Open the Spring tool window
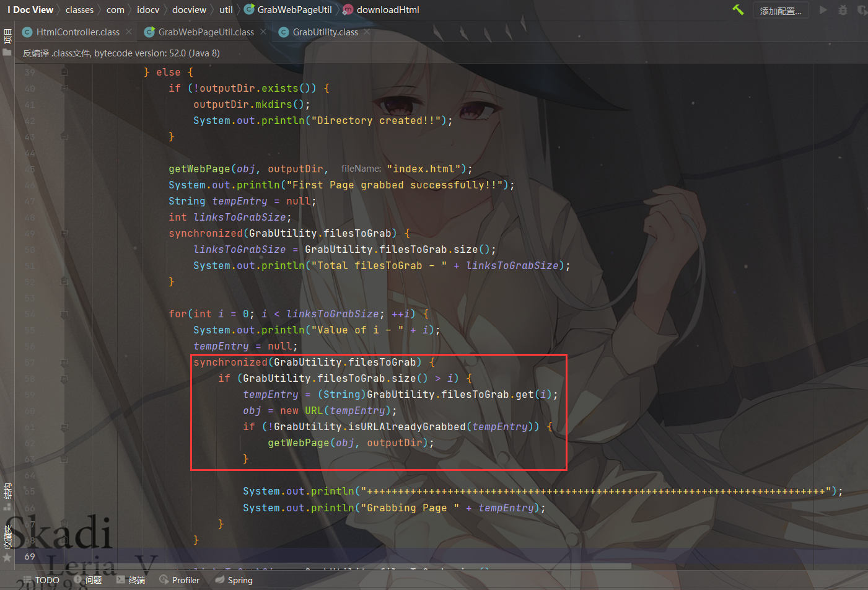Viewport: 868px width, 590px height. [234, 580]
